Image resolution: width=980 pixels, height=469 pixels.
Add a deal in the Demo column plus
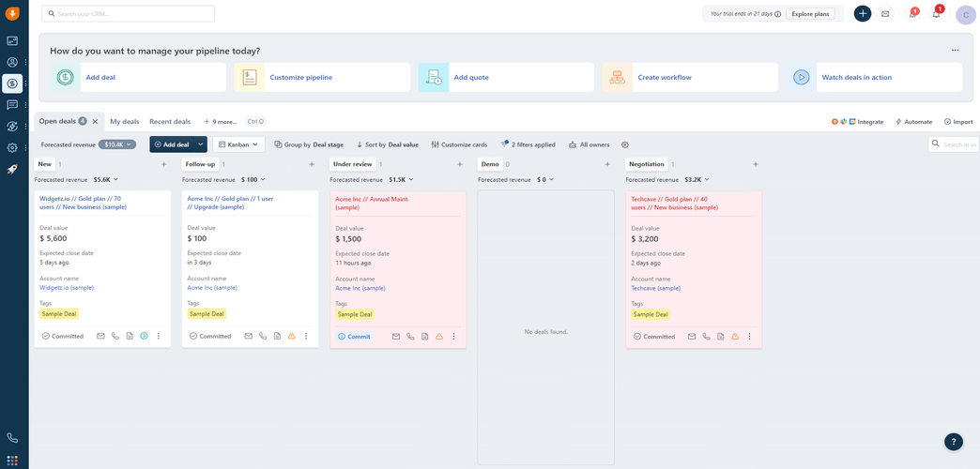pos(607,164)
